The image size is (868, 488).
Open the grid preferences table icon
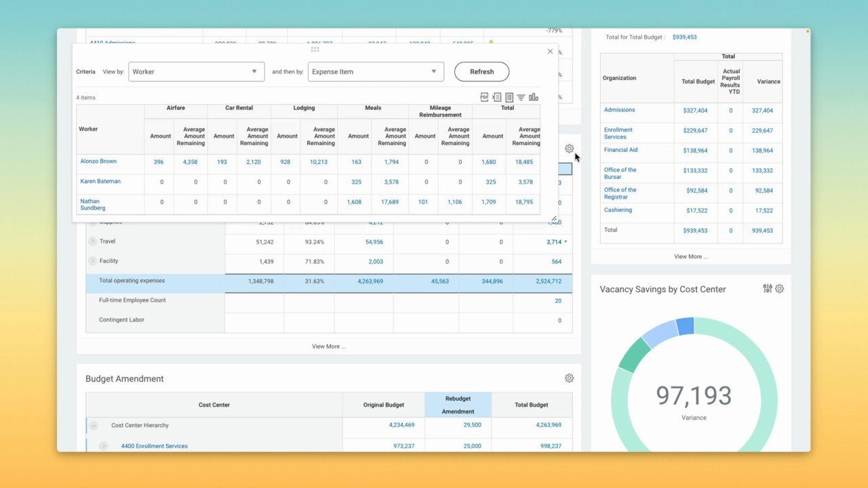tap(509, 98)
